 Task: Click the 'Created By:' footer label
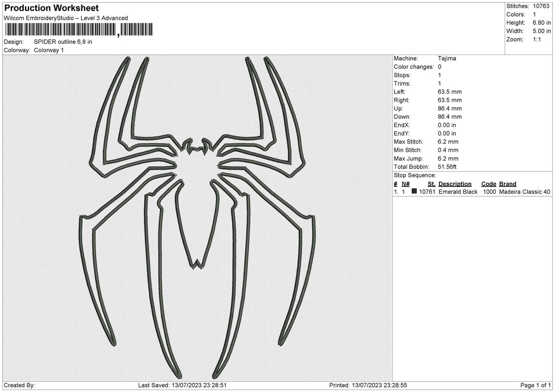click(x=19, y=385)
